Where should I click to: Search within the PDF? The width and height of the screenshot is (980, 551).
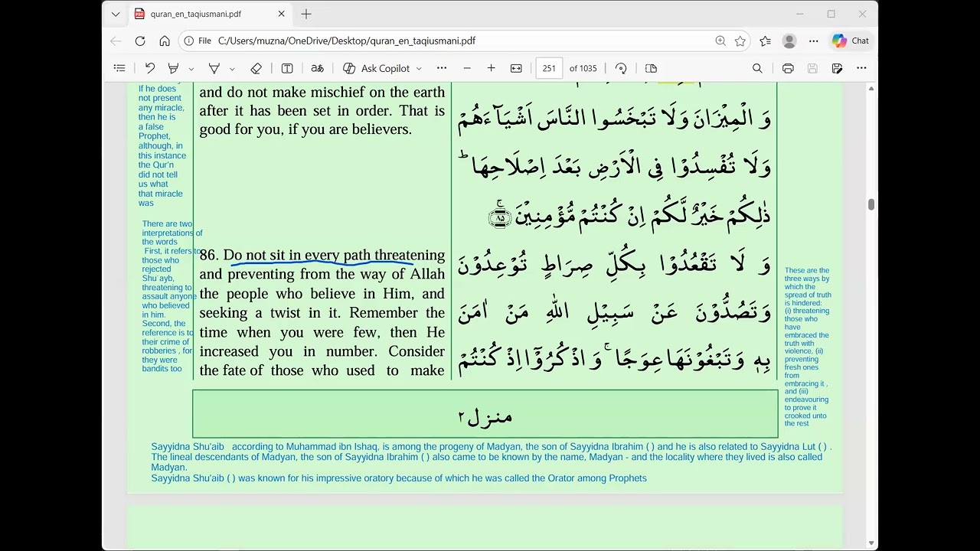(x=757, y=68)
